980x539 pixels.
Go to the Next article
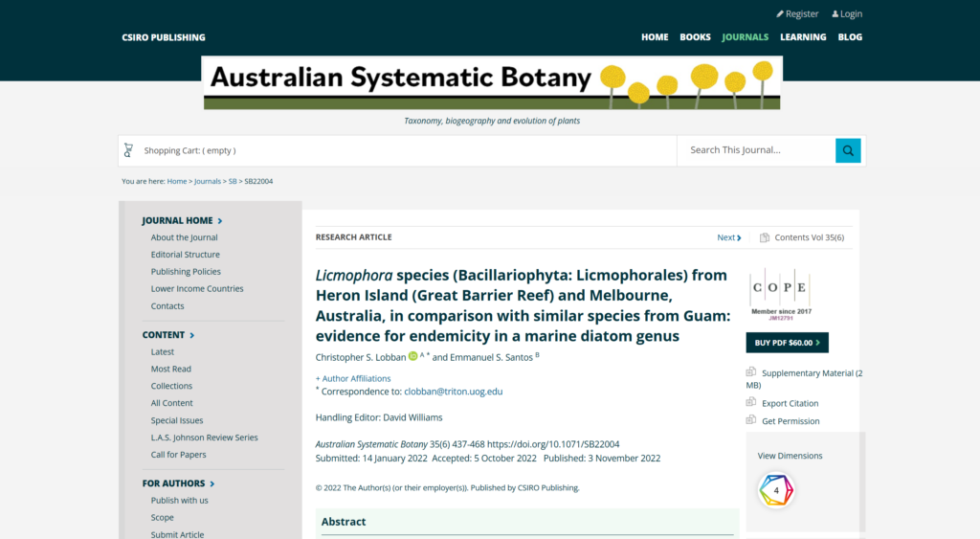click(728, 237)
